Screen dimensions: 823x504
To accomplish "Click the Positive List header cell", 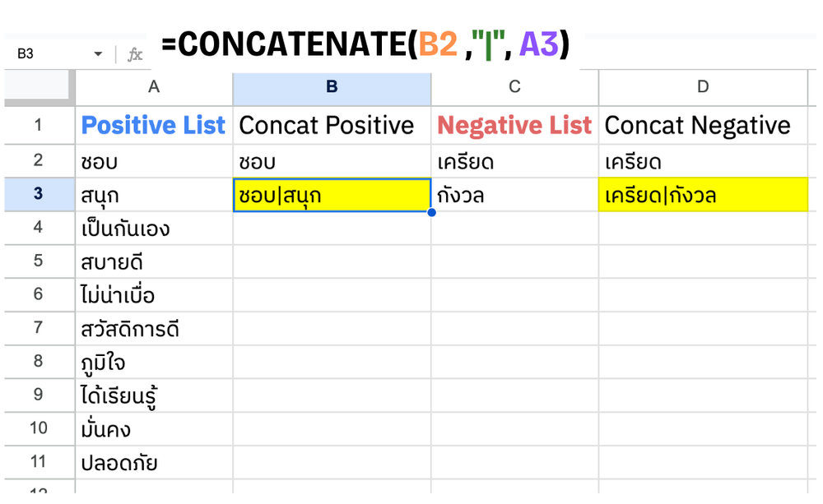I will 153,125.
